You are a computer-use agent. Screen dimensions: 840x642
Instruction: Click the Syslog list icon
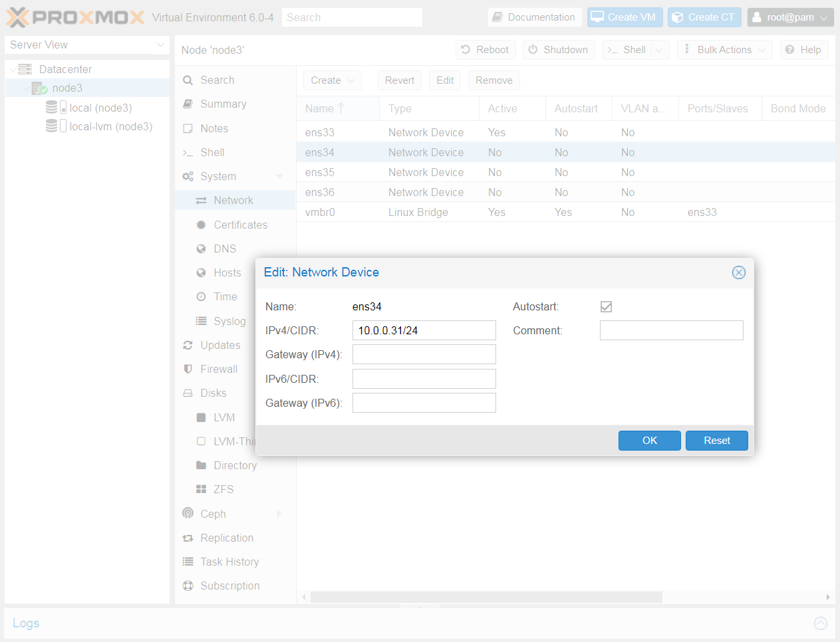point(201,321)
